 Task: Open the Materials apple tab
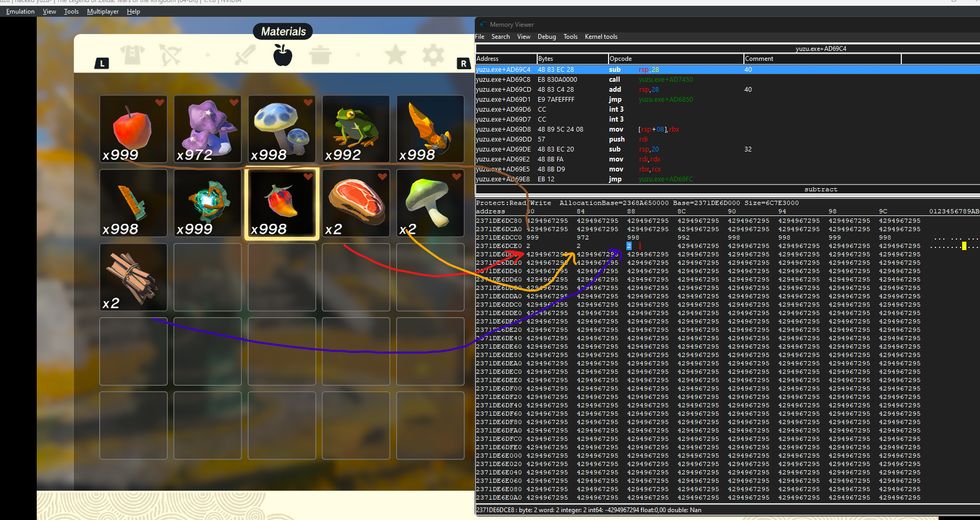(283, 55)
